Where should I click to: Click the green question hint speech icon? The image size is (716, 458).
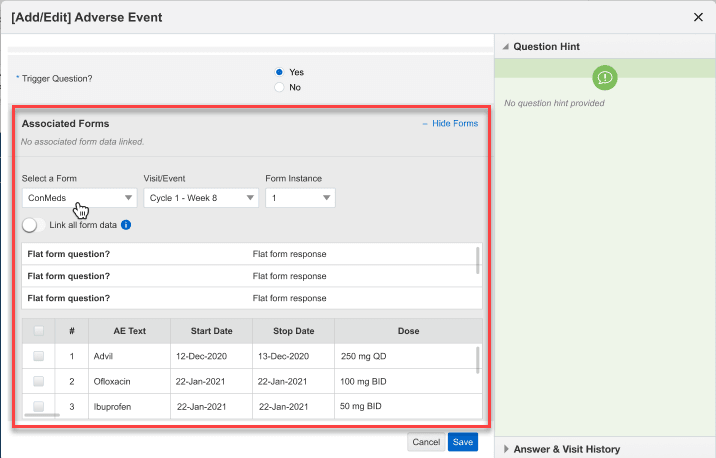point(605,78)
